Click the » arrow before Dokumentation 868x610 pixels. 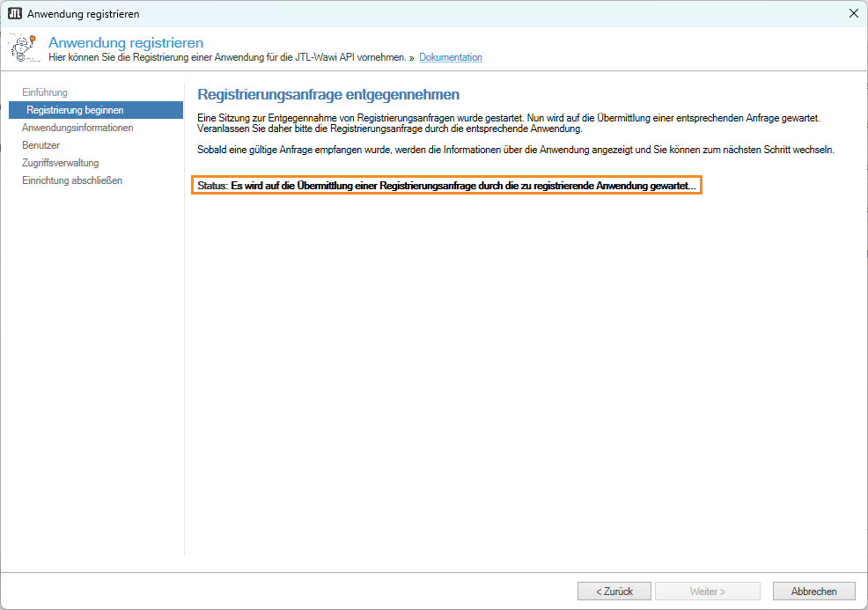coord(412,57)
